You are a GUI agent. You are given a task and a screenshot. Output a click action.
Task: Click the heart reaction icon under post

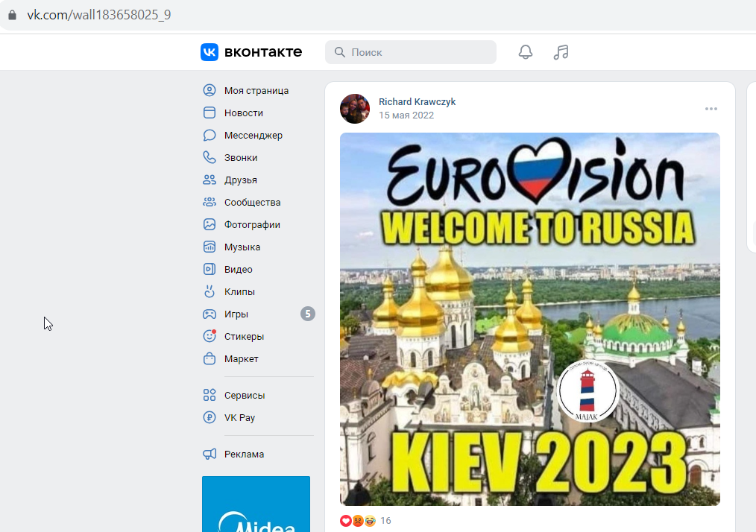(x=346, y=520)
